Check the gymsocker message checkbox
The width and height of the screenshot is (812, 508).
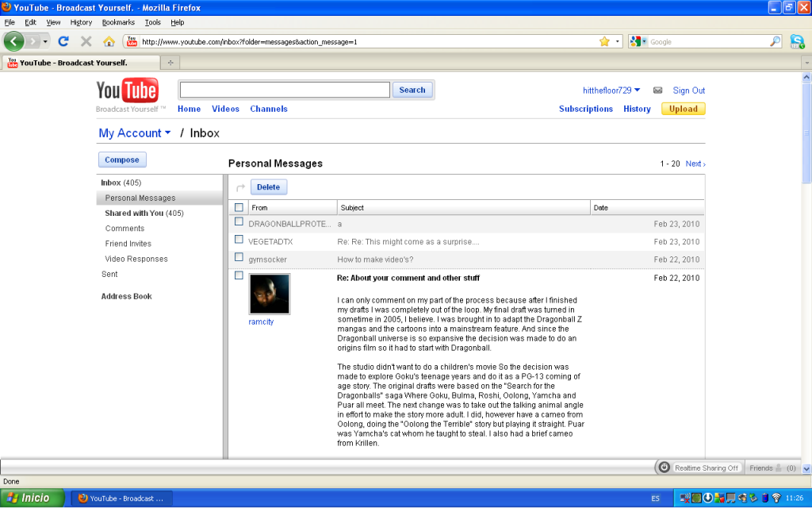click(x=239, y=257)
